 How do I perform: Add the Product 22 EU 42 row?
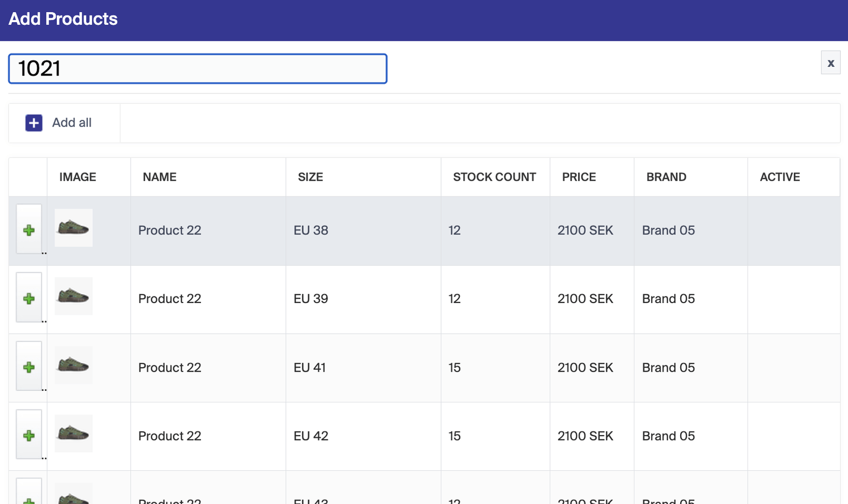tap(29, 435)
